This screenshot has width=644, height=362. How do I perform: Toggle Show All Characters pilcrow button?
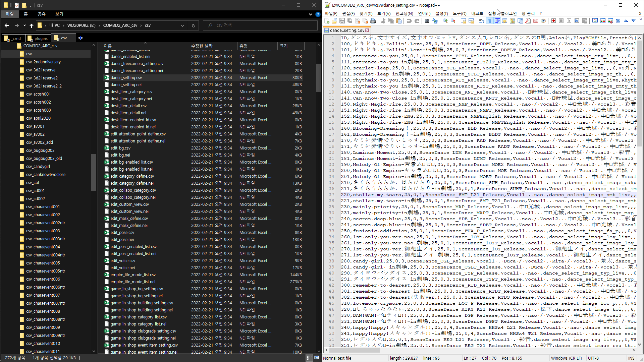pyautogui.click(x=489, y=21)
